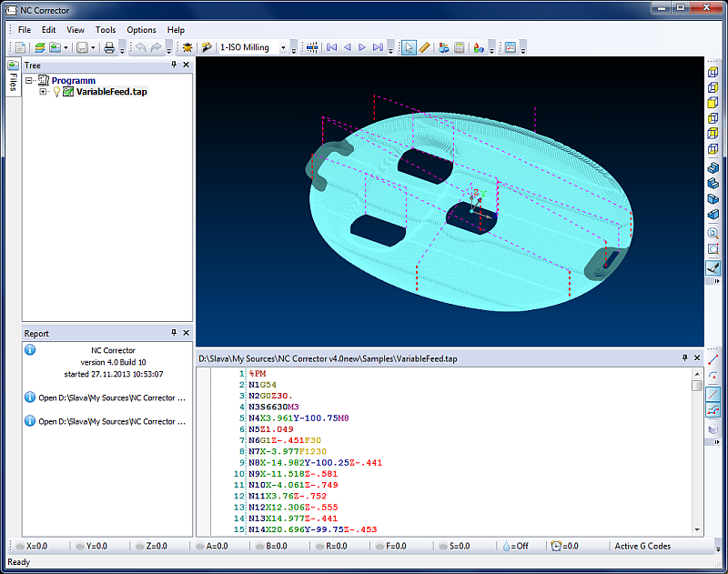Open the Tools menu
This screenshot has width=728, height=574.
[x=106, y=30]
